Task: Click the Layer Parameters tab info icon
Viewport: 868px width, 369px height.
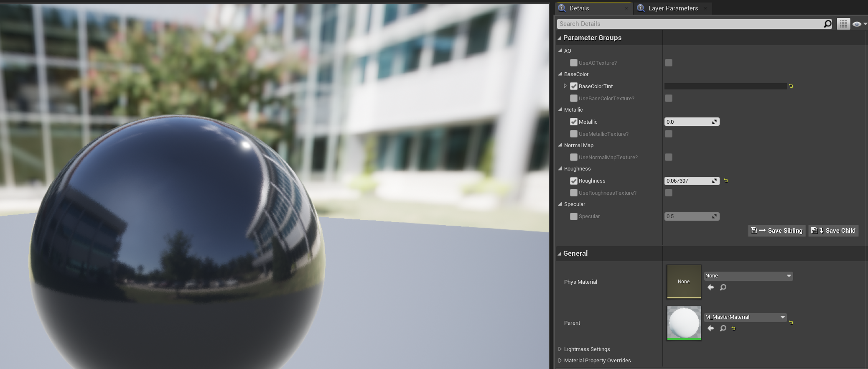Action: (641, 8)
